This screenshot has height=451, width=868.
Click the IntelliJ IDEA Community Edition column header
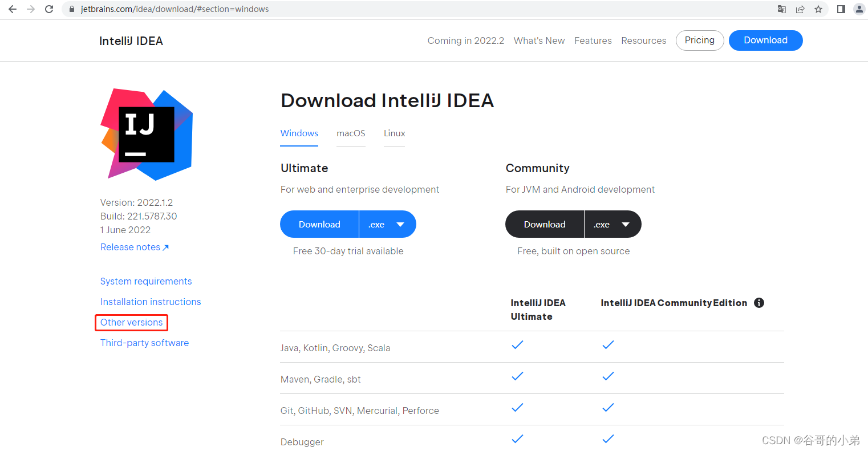(674, 303)
